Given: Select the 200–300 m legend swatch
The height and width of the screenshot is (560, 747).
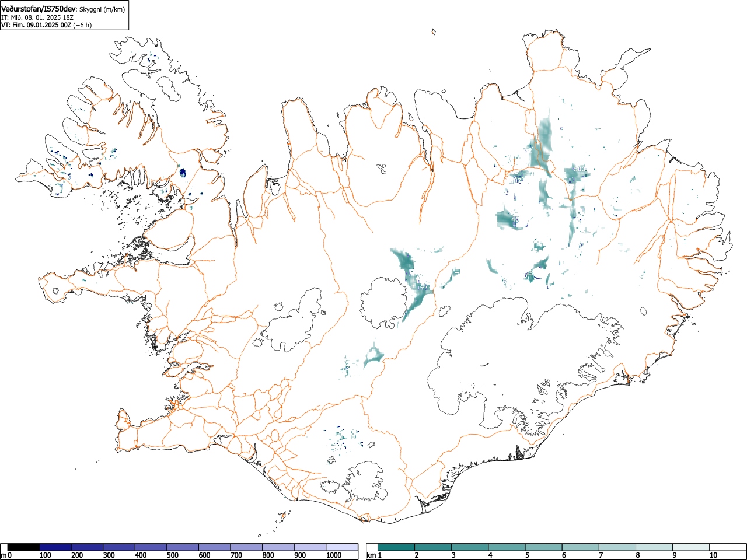Looking at the screenshot, I should 88,547.
